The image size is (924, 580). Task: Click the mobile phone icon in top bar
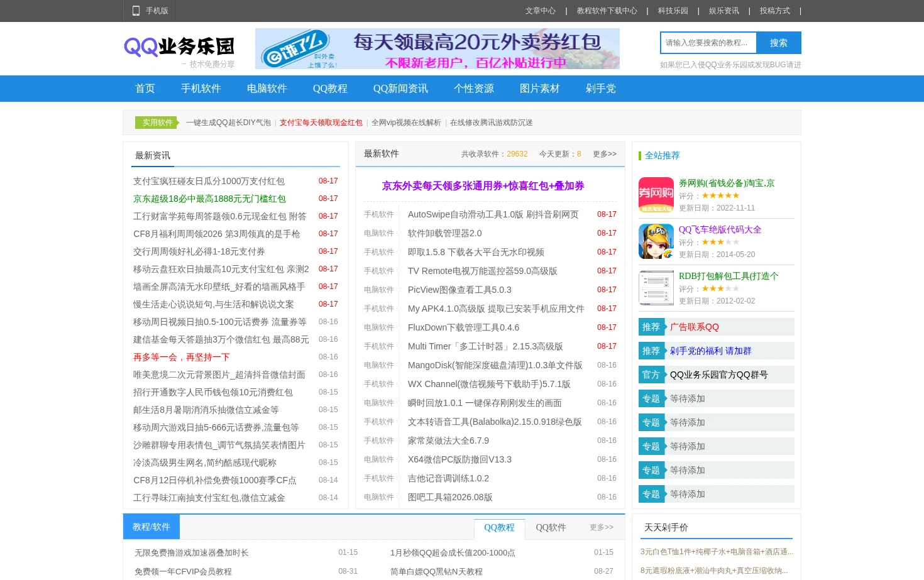pyautogui.click(x=136, y=11)
